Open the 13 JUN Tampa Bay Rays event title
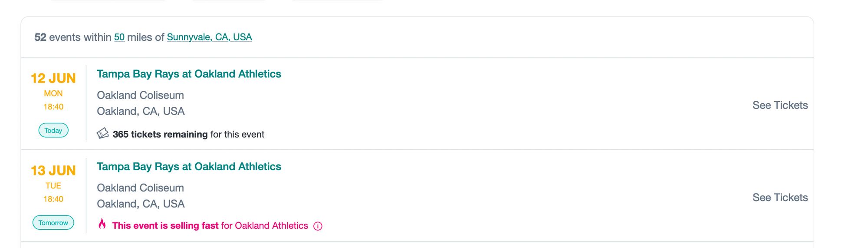The image size is (868, 248). pos(189,166)
